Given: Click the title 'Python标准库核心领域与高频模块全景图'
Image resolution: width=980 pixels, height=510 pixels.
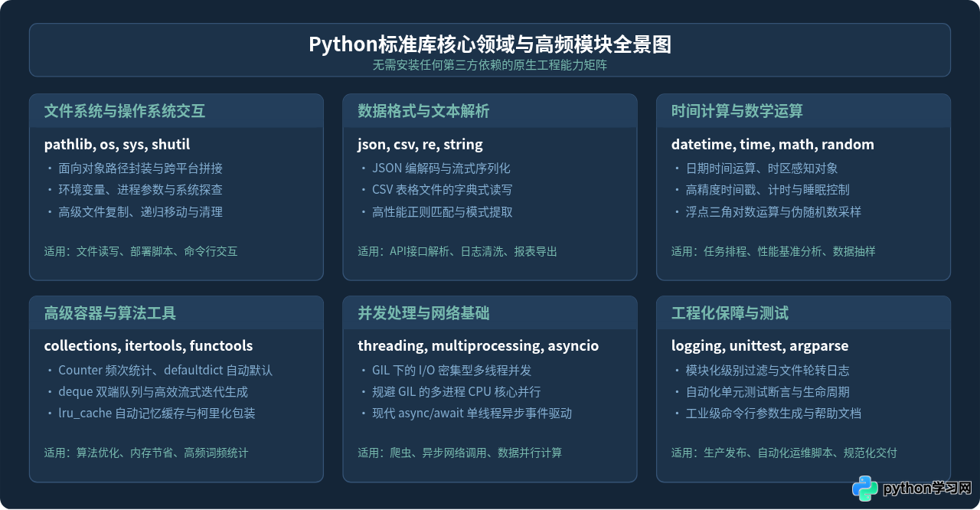Looking at the screenshot, I should [x=490, y=44].
